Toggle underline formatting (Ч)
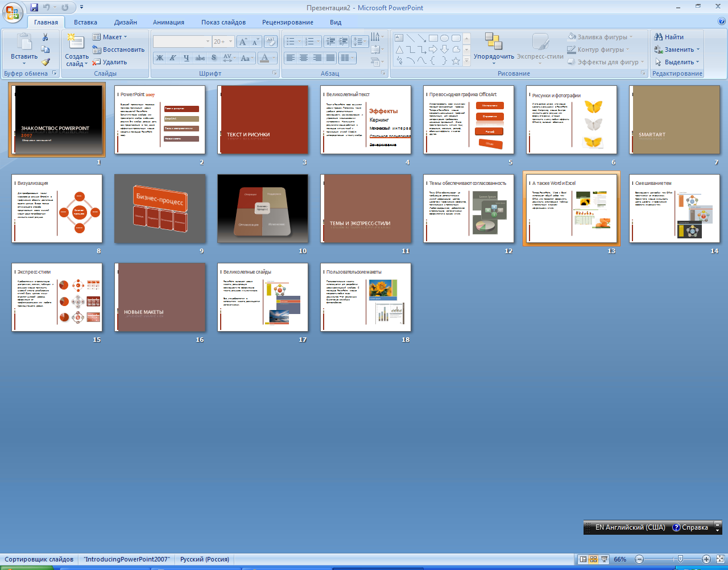This screenshot has width=728, height=570. (x=187, y=58)
